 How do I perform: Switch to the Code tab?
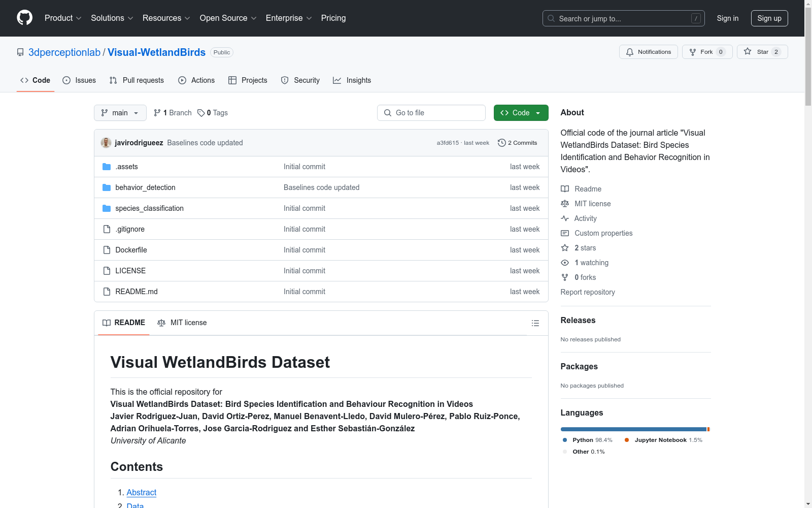click(36, 80)
